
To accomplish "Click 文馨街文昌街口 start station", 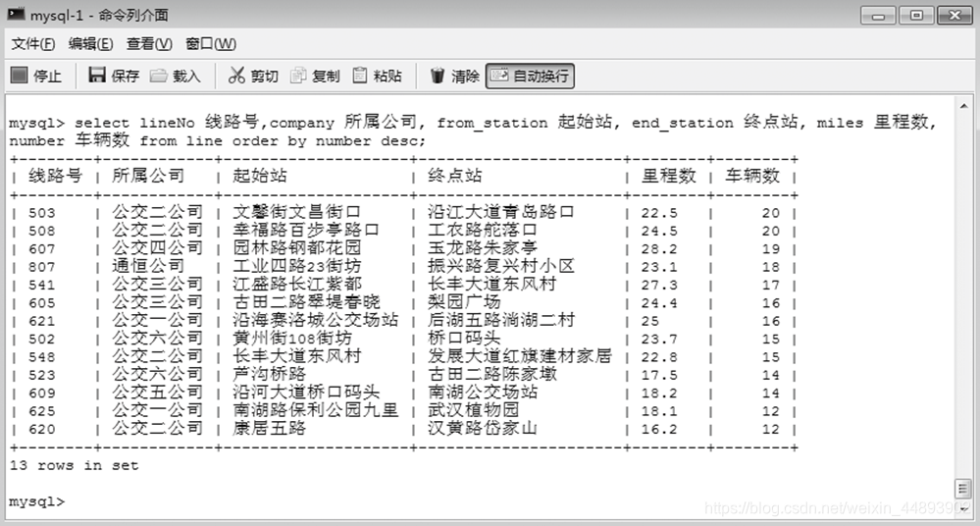I will pyautogui.click(x=297, y=212).
